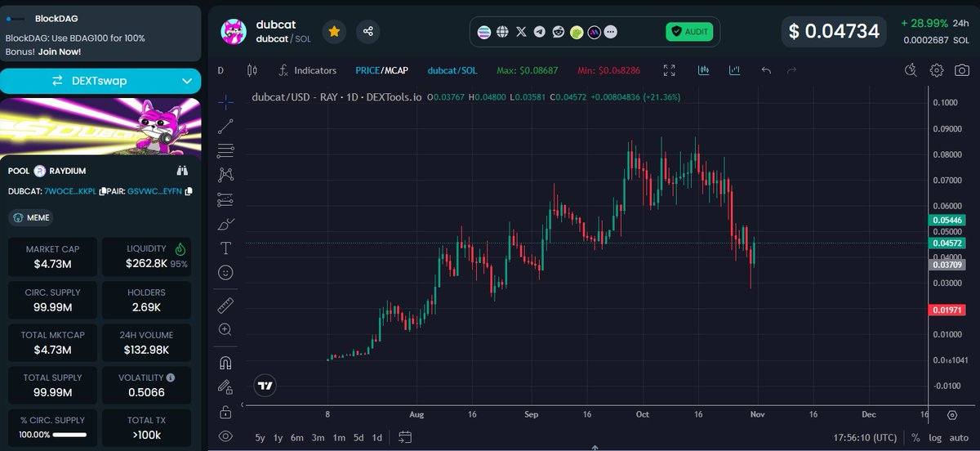Select the text annotation tool
This screenshot has width=980, height=451.
pyautogui.click(x=226, y=248)
